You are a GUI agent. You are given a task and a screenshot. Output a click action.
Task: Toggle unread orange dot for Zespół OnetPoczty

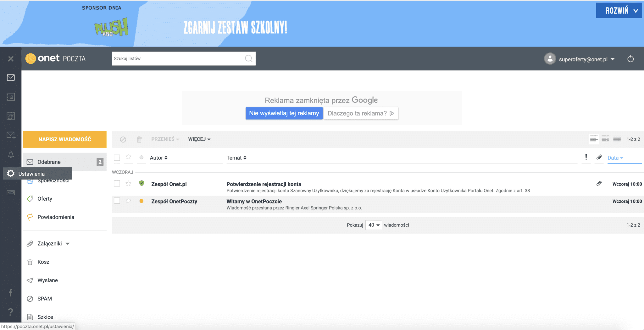(142, 201)
